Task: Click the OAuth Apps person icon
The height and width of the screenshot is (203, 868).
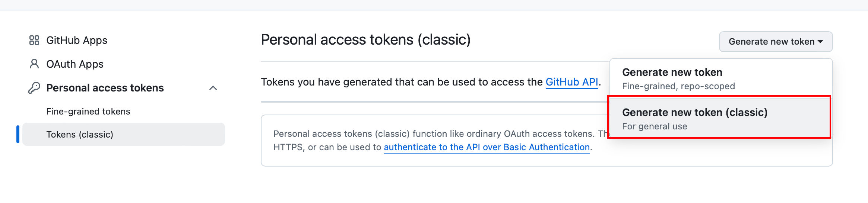Action: (x=34, y=64)
